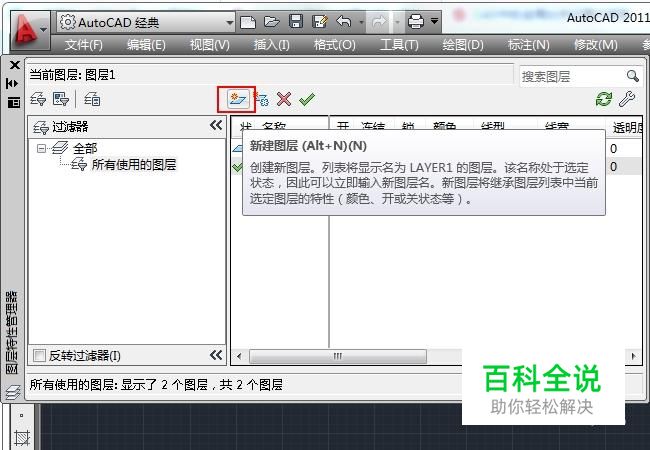Click the scrollbar right arrow
The image size is (650, 450).
(x=633, y=356)
